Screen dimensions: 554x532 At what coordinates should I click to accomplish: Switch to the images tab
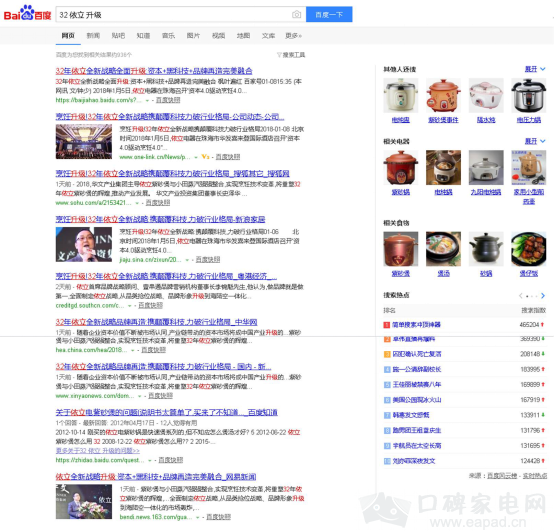[x=193, y=36]
